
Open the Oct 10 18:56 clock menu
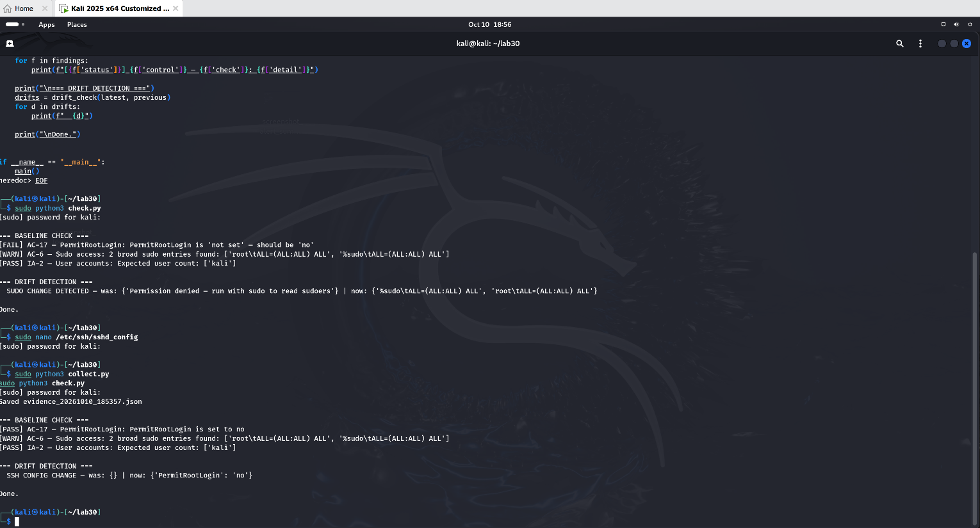(x=490, y=24)
